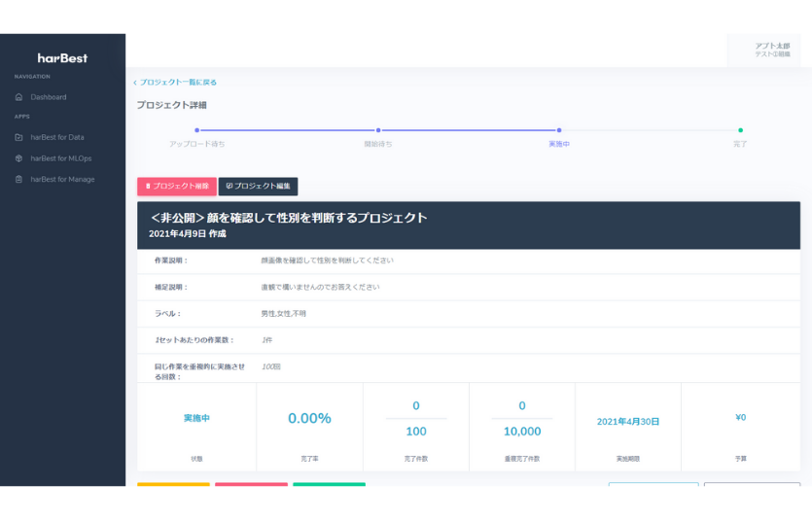The height and width of the screenshot is (520, 812).
Task: Click the 2021年4月30日 deadline date
Action: [x=627, y=422]
